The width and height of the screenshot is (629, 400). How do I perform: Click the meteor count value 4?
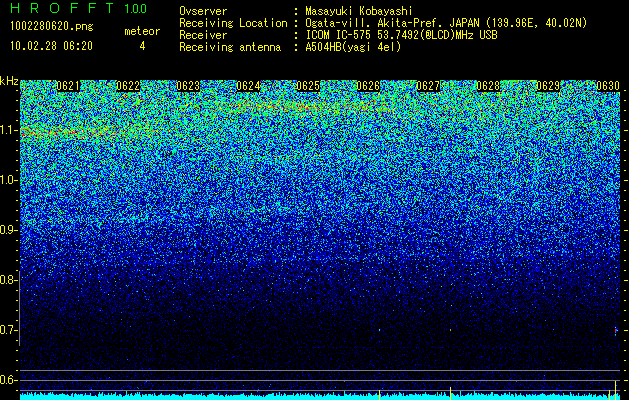pyautogui.click(x=142, y=46)
